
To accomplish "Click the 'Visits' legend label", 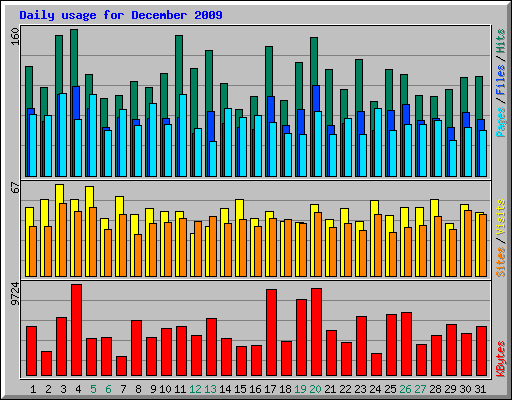I will coord(500,218).
